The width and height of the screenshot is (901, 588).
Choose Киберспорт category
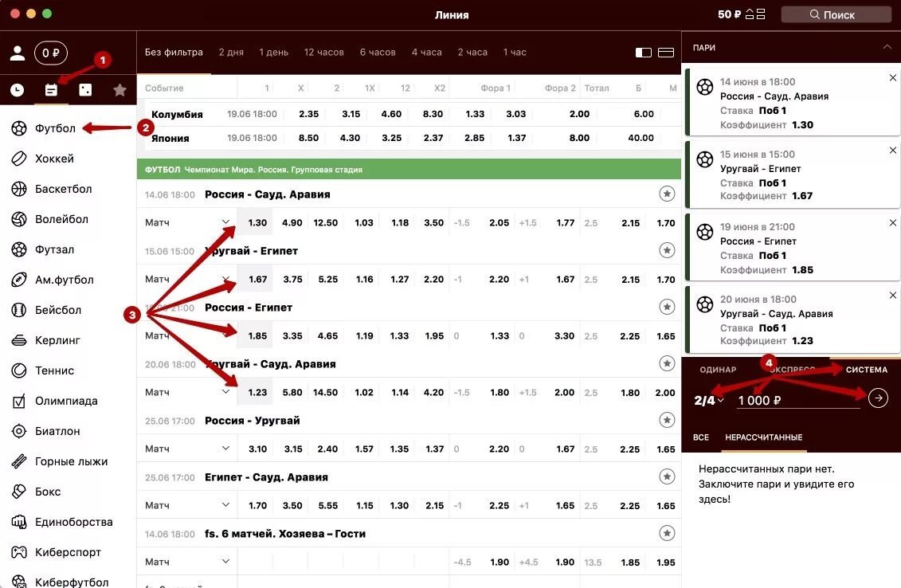coord(68,552)
